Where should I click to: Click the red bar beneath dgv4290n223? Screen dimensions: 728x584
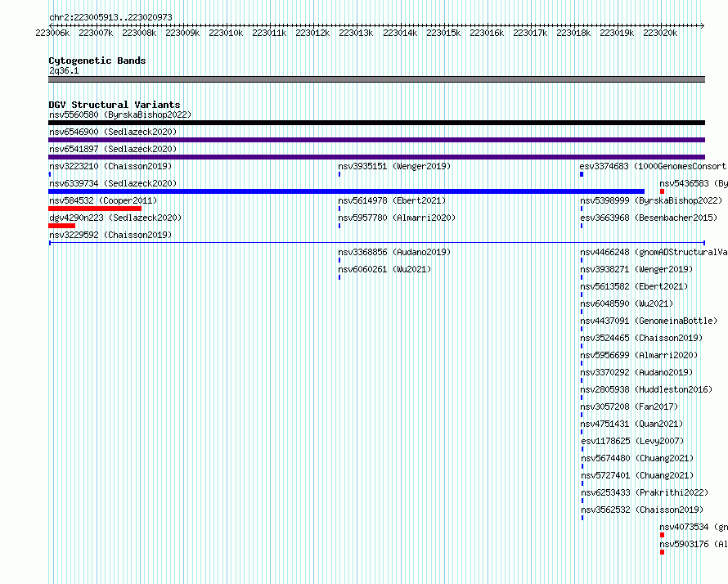[61, 226]
